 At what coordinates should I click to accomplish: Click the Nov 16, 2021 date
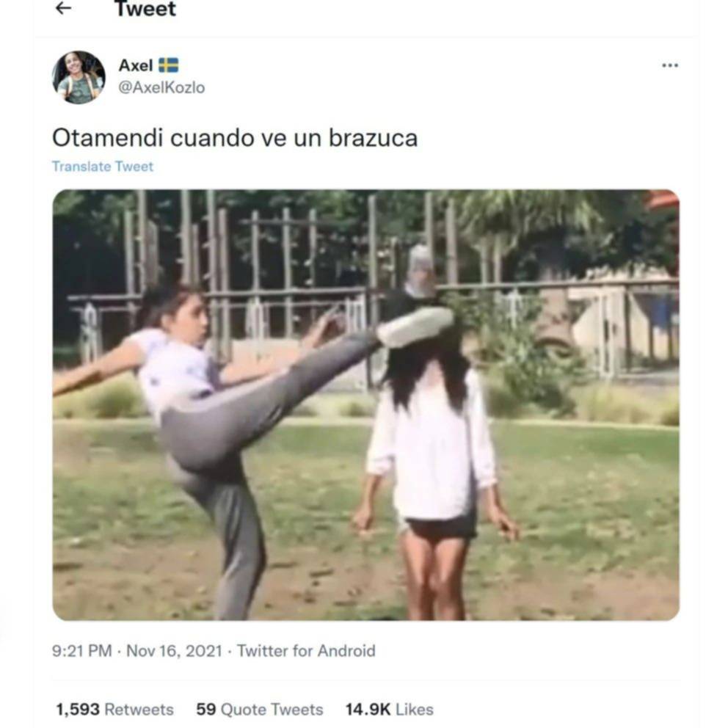174,651
